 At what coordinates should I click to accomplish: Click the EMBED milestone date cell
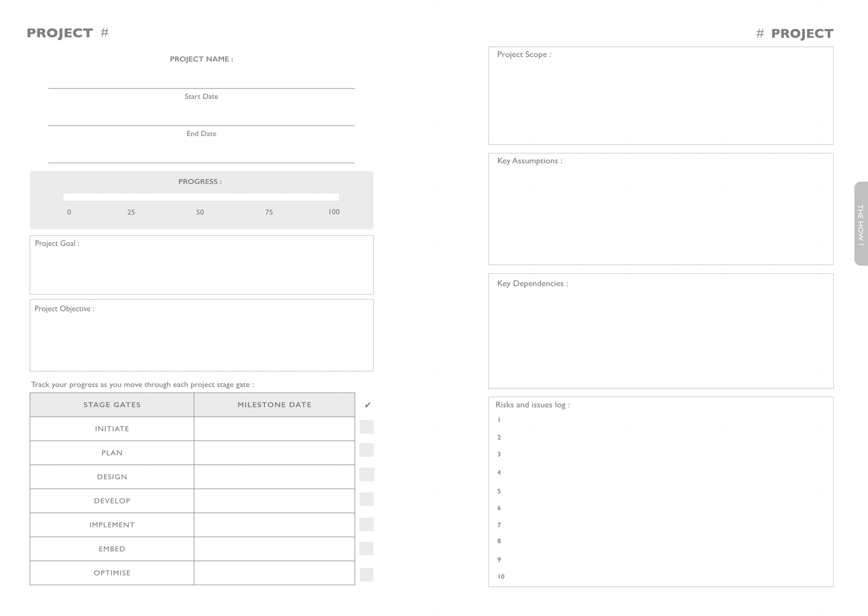[274, 549]
